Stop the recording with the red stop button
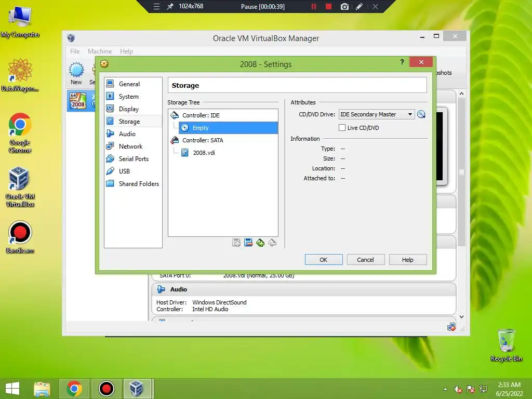Screen dimensions: 532x399 (x=328, y=6)
